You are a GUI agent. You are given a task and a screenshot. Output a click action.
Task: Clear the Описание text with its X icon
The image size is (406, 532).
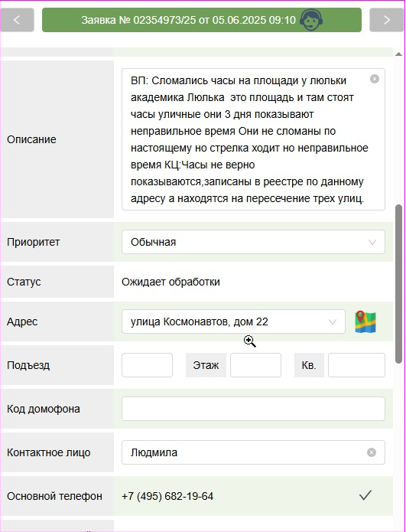374,79
